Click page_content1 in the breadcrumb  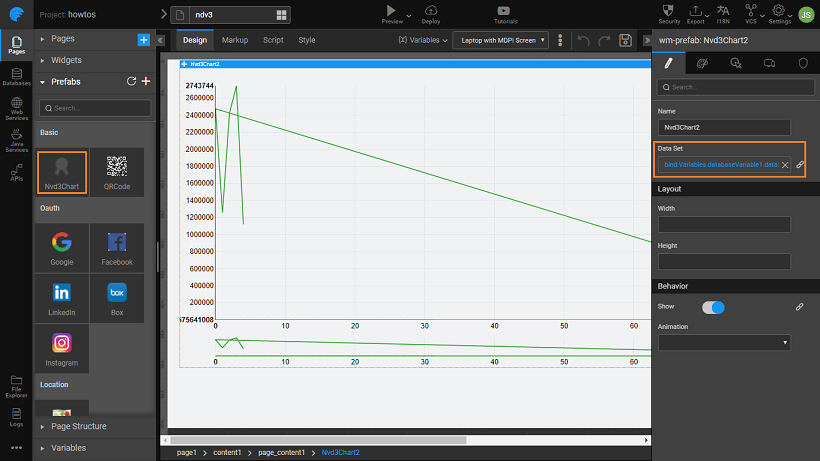(x=281, y=453)
